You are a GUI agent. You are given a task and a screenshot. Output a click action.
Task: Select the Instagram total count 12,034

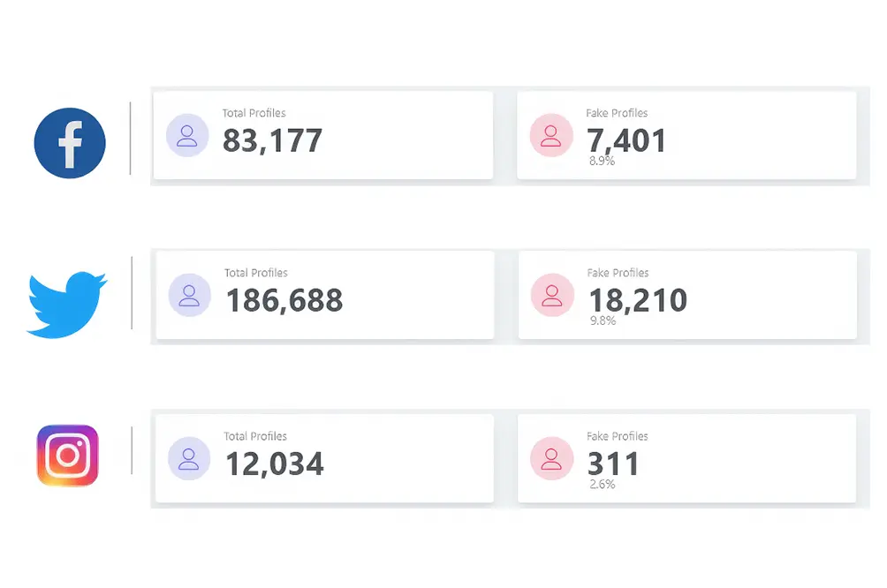(x=275, y=464)
